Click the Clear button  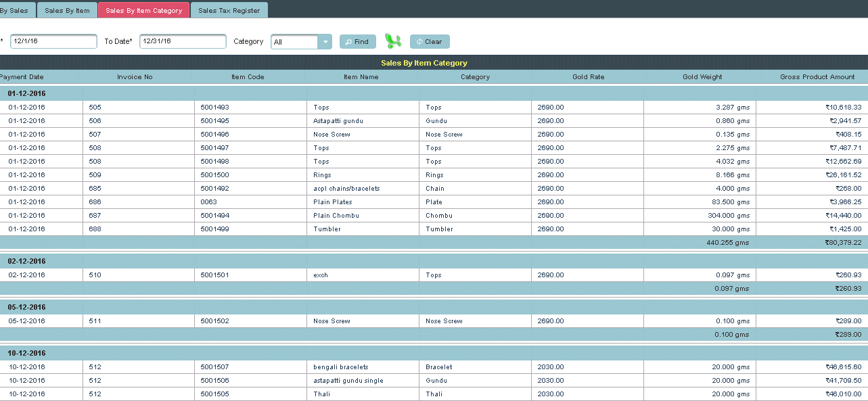430,42
